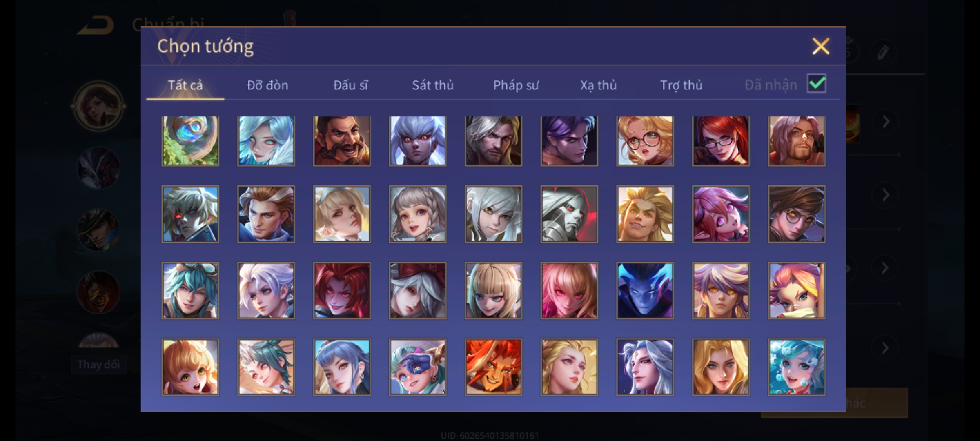The image size is (980, 441).
Task: Pick the teal mermaid girl with bubbles
Action: (x=796, y=367)
